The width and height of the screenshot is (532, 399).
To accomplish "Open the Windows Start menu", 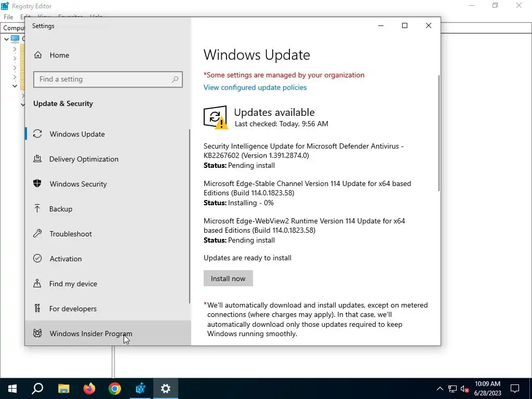I will 12,389.
